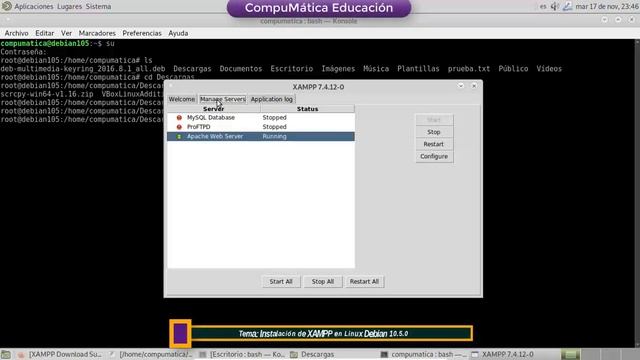Click the Configure button

coord(434,156)
